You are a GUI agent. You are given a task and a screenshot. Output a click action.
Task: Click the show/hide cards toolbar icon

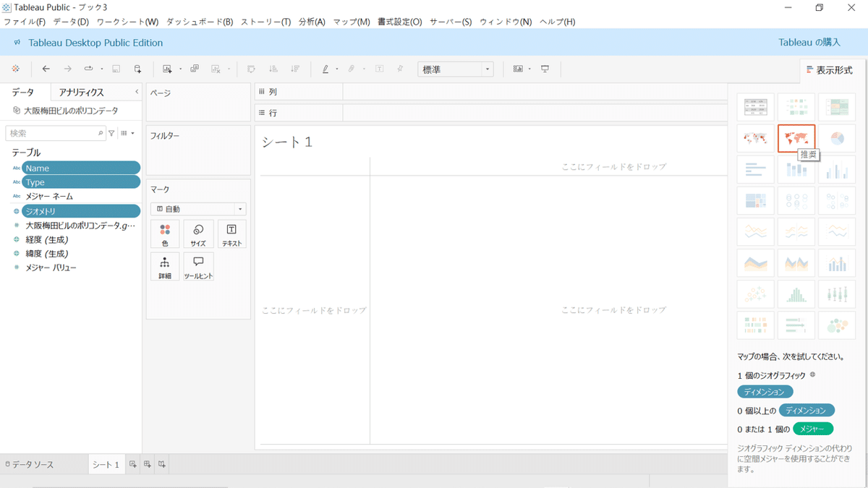[x=518, y=69]
